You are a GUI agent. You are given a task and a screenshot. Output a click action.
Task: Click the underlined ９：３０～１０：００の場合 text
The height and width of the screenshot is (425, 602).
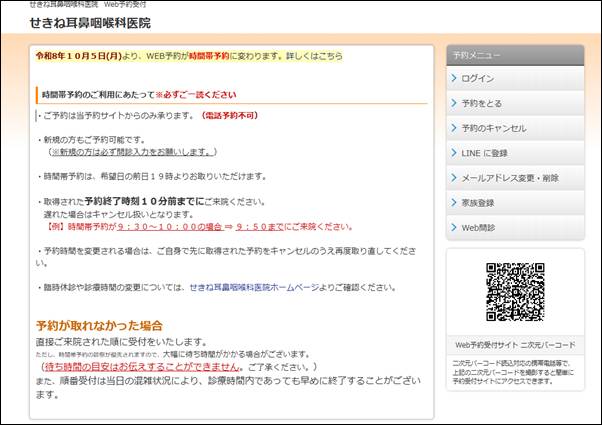coord(170,227)
